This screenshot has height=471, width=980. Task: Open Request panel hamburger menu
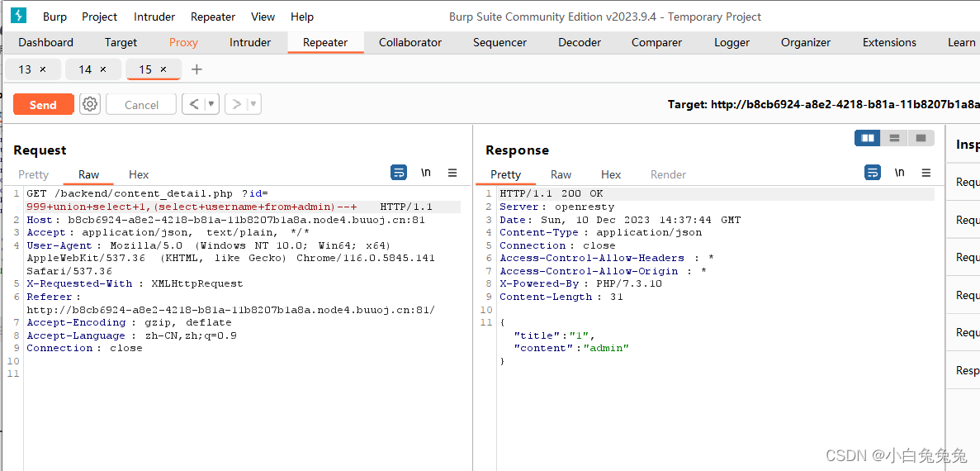[x=452, y=173]
